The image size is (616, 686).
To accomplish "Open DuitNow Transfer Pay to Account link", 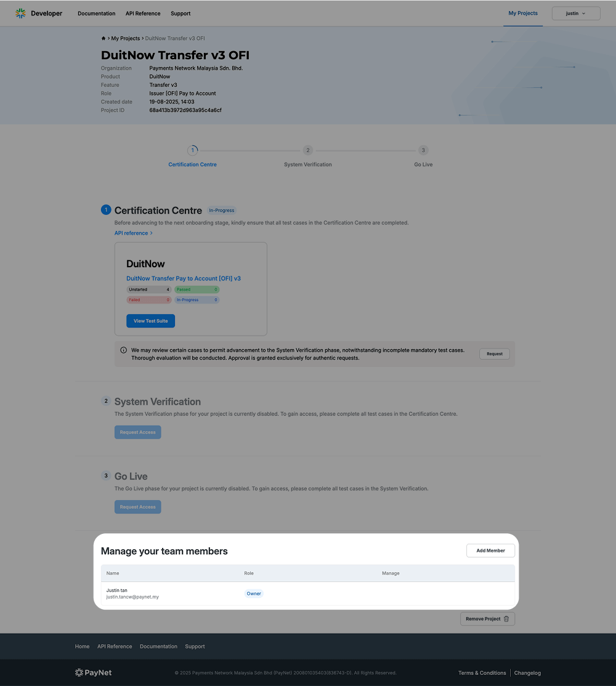I will tap(184, 278).
